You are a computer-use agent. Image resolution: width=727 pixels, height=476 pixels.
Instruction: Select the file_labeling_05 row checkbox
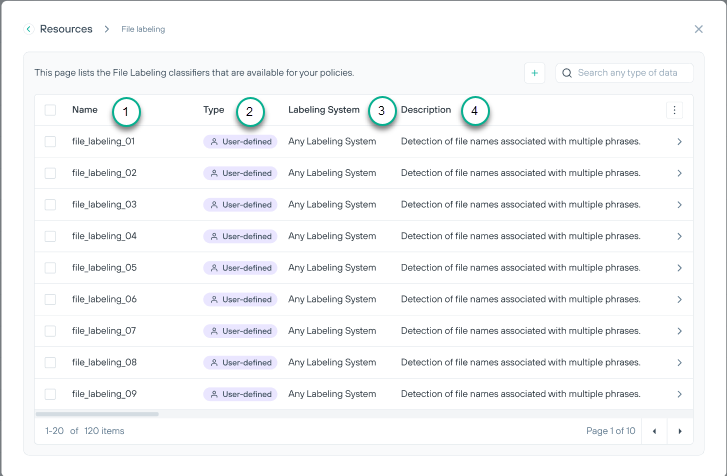[x=50, y=268]
